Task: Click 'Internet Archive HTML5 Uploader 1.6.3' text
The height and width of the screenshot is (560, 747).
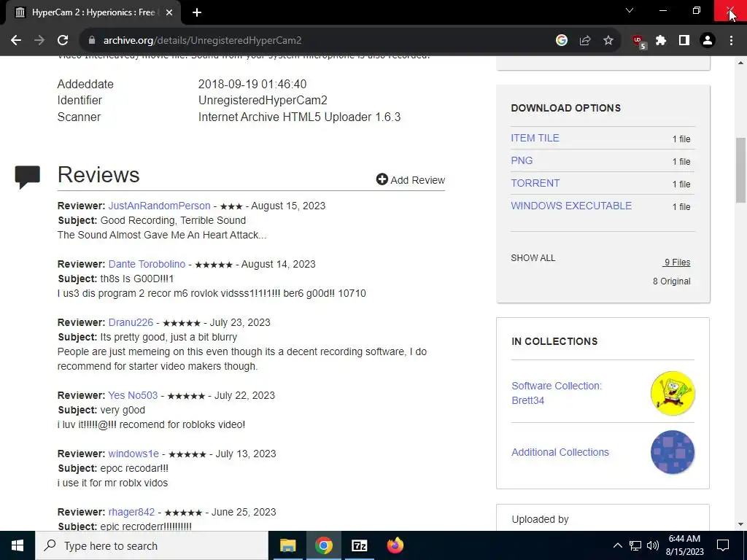Action: [x=299, y=117]
